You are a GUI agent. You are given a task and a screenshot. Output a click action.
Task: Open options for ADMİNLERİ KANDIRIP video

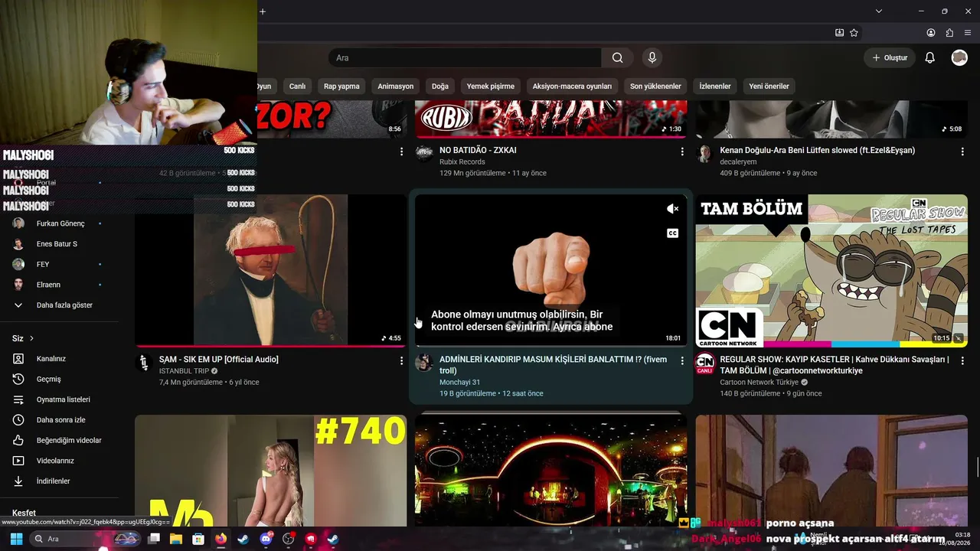click(682, 360)
